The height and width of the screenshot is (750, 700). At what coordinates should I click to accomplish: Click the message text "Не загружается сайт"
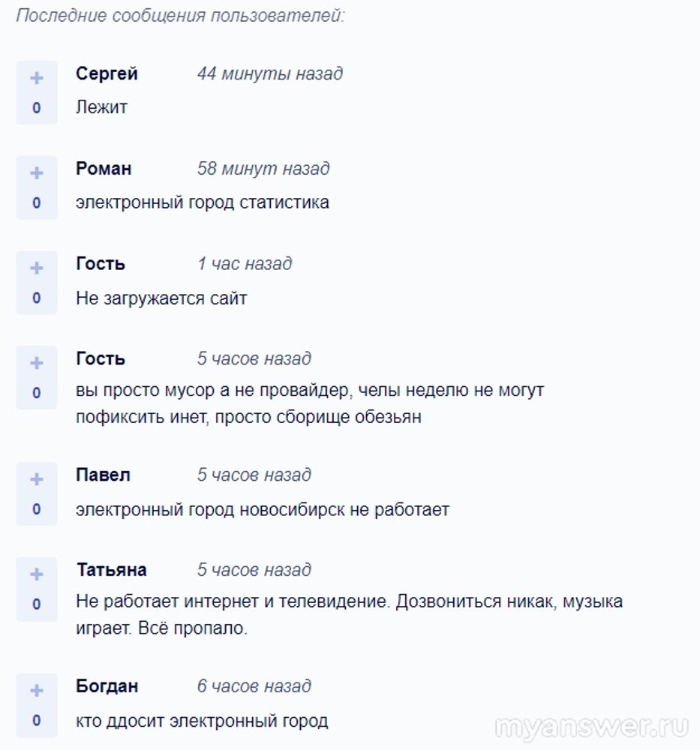pos(161,298)
